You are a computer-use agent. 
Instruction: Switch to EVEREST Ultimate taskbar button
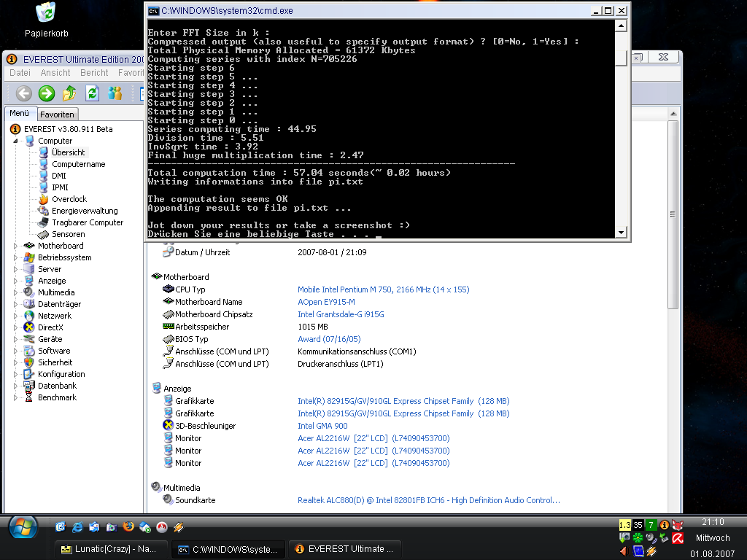click(345, 549)
